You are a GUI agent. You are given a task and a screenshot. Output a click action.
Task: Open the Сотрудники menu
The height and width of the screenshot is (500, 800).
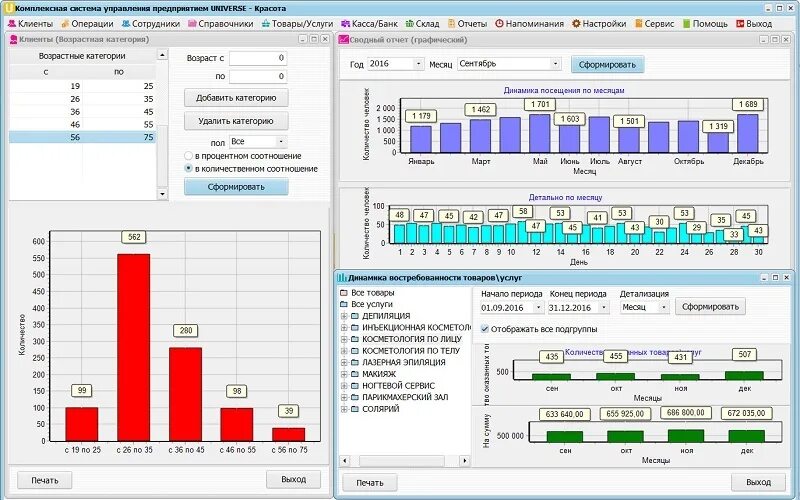[x=151, y=23]
